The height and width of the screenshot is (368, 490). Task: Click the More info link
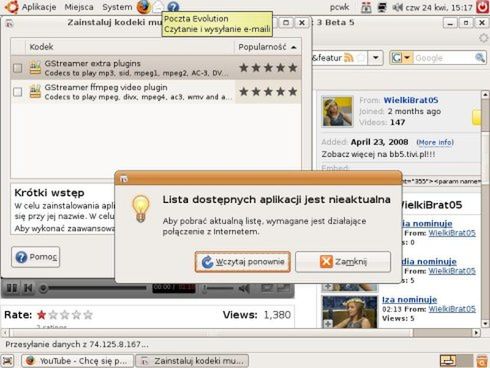pos(435,143)
